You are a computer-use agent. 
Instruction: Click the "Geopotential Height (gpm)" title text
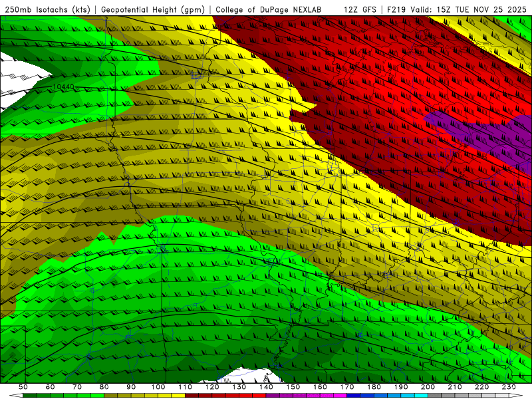coord(153,10)
